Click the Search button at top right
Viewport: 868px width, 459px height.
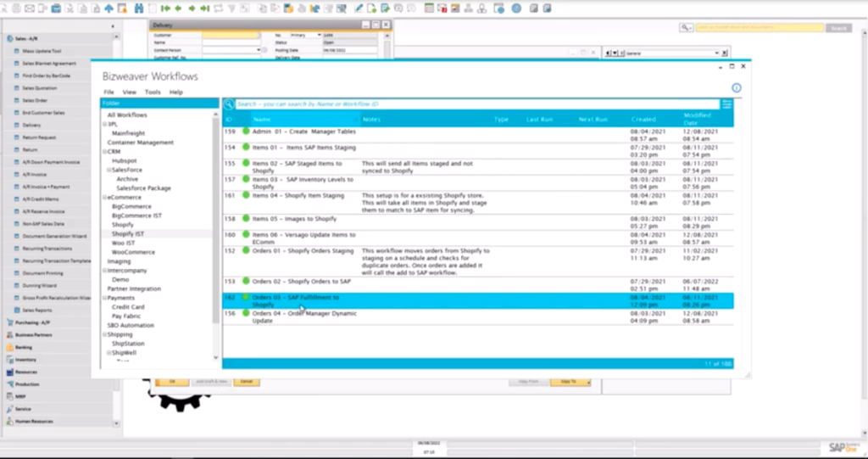[x=838, y=28]
